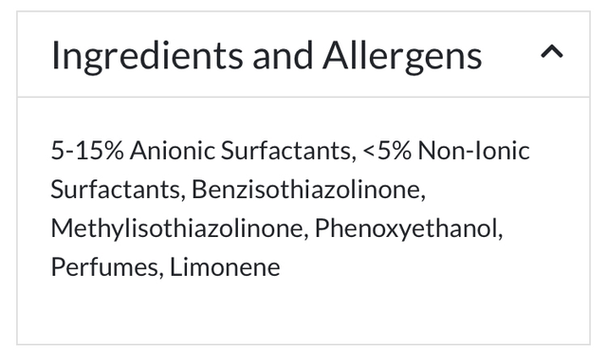Click the word Phenoxyethanol
Viewport: 607px width, 364px height.
[406, 228]
